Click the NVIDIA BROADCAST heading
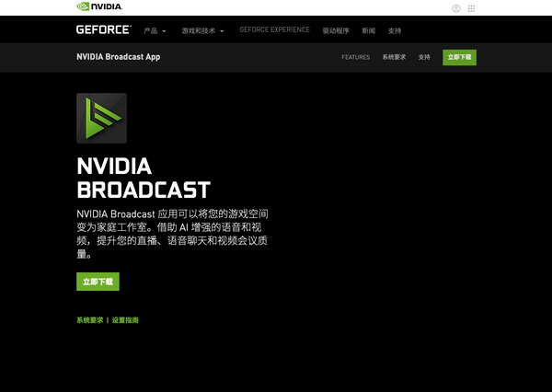This screenshot has height=392, width=552. click(x=144, y=178)
